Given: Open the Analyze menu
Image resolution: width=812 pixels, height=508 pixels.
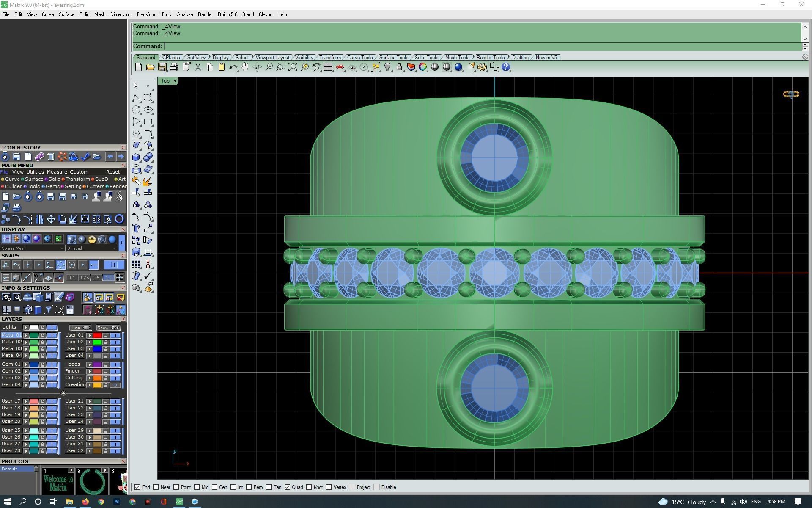Looking at the screenshot, I should tap(185, 14).
